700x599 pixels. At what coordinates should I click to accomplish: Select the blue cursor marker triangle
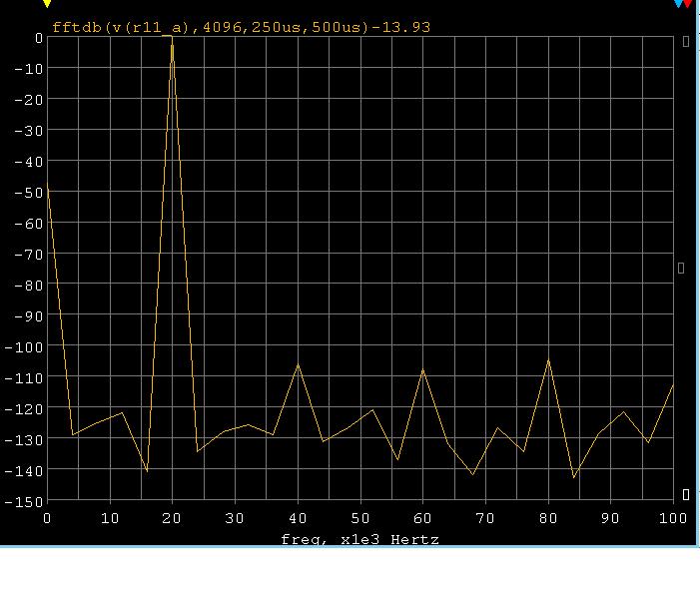tap(679, 4)
